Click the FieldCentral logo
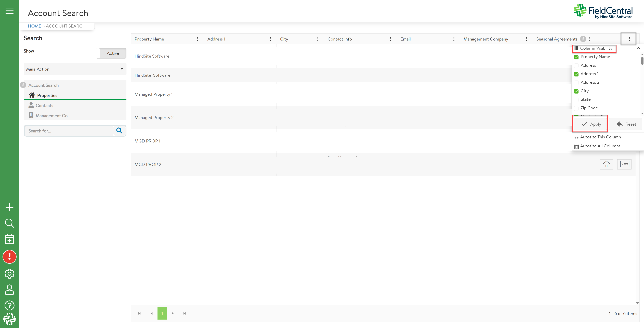This screenshot has width=644, height=328. tap(603, 11)
